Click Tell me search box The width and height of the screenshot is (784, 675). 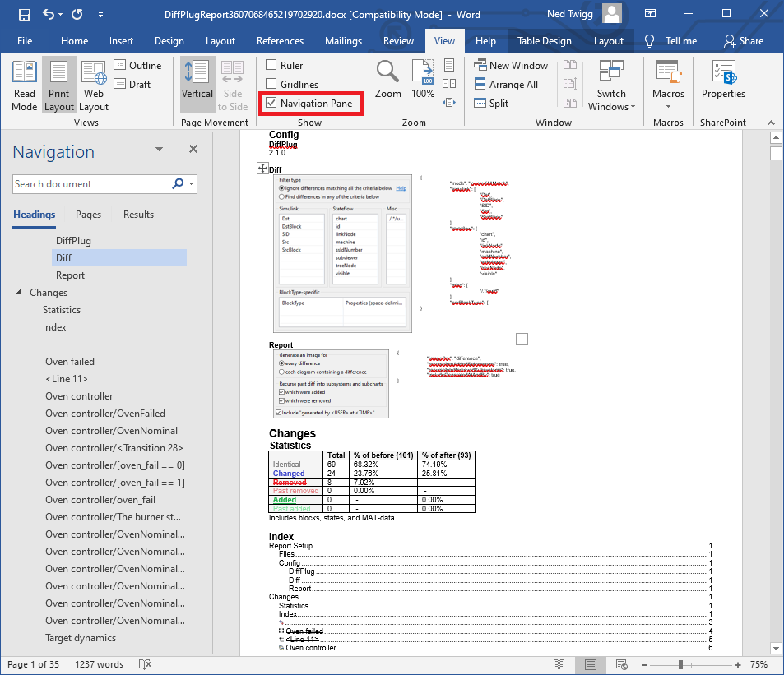(671, 41)
